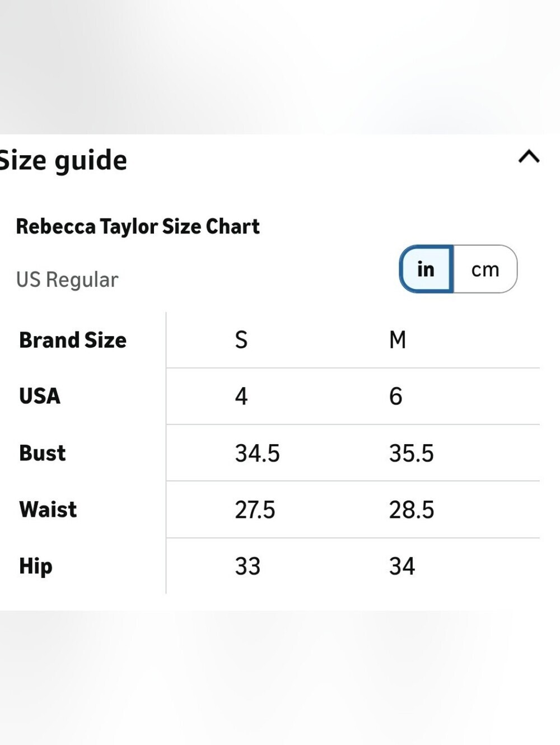This screenshot has height=745, width=560.
Task: Click the Hip row header
Action: [x=36, y=567]
